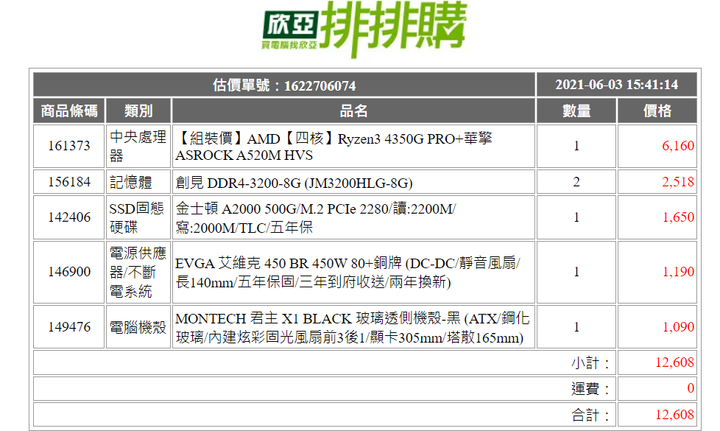Screen dimensions: 720x431
Task: Select MONTECH 君主 X1 BLACK product name
Action: click(353, 328)
